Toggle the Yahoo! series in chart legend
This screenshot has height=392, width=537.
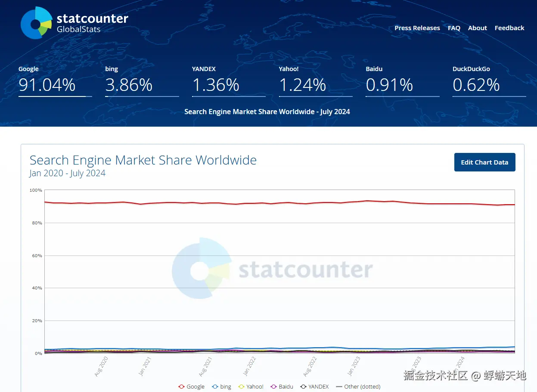point(251,387)
